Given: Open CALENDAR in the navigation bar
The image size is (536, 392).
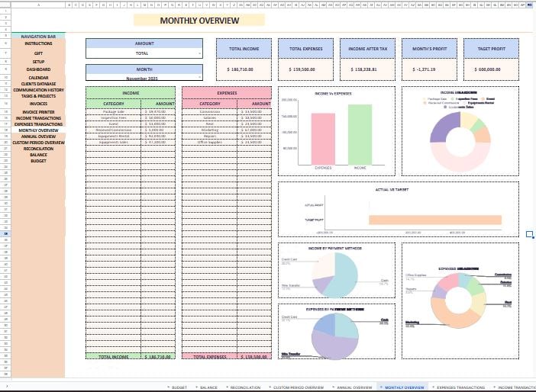Looking at the screenshot, I should click(38, 78).
